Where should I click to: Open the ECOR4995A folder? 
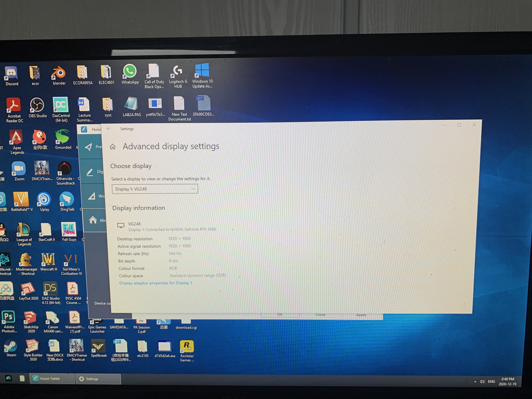pos(82,75)
